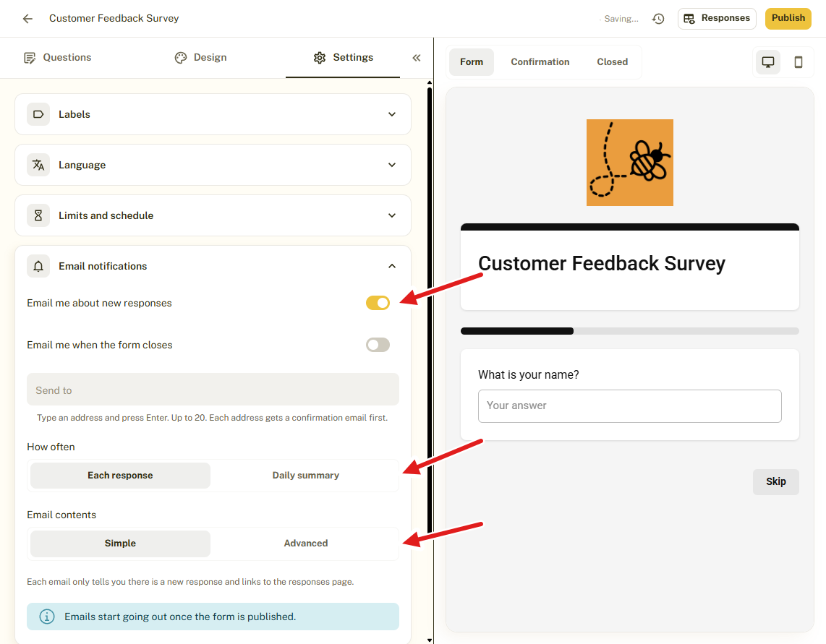
Task: Select the Settings tab
Action: 343,57
